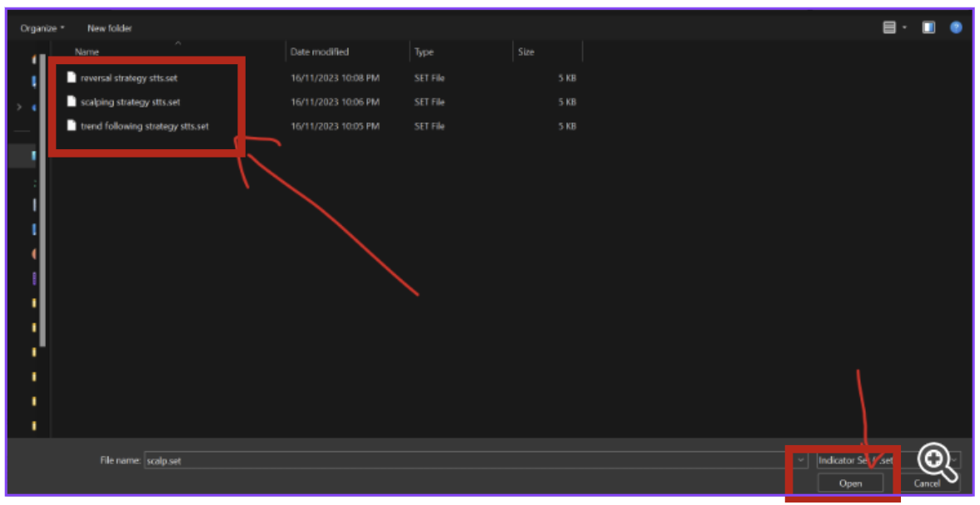
Task: Click date 16/11/2023 10:06 PM cell
Action: 335,102
